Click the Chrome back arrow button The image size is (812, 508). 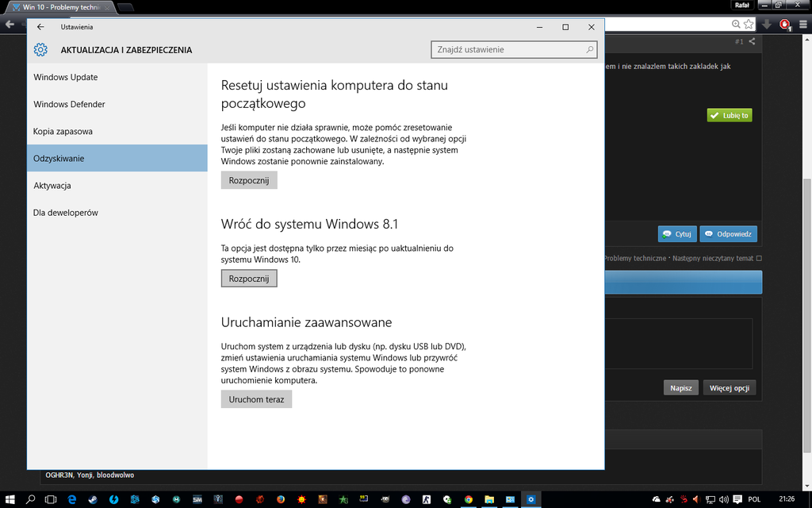(x=10, y=25)
